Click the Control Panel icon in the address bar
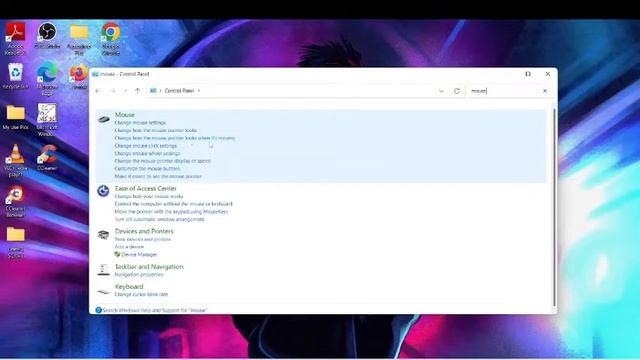The image size is (640, 360). [x=153, y=91]
